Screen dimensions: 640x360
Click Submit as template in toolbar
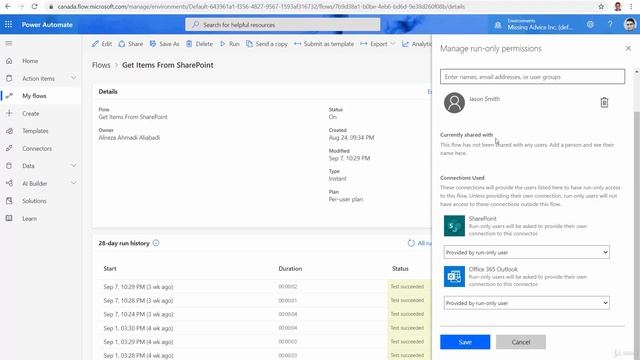[324, 44]
